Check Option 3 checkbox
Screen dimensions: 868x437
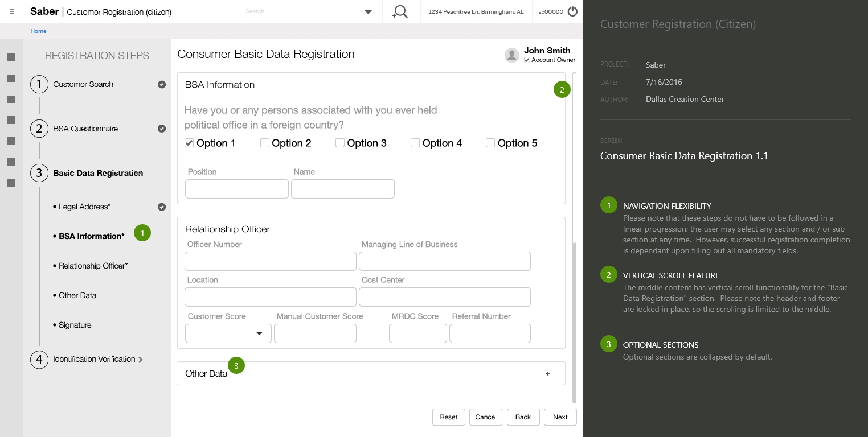click(339, 143)
